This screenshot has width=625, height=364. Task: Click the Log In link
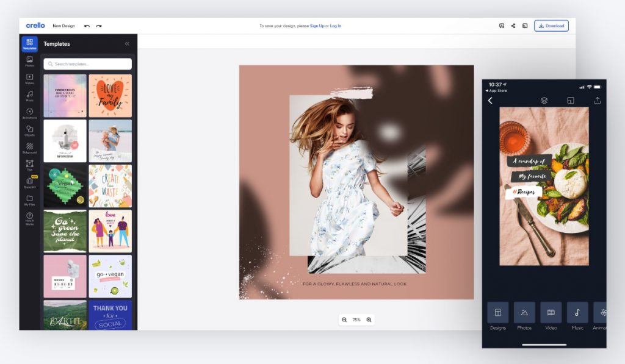point(335,26)
